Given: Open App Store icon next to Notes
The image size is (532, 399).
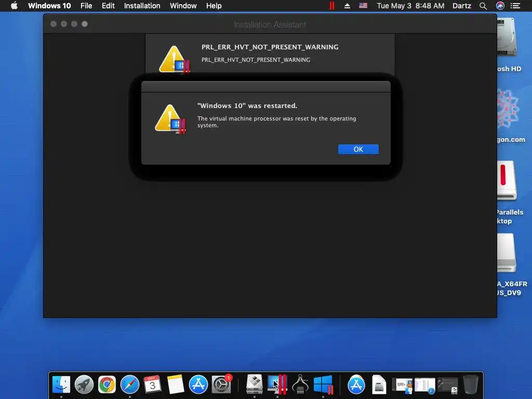Looking at the screenshot, I should (x=198, y=384).
